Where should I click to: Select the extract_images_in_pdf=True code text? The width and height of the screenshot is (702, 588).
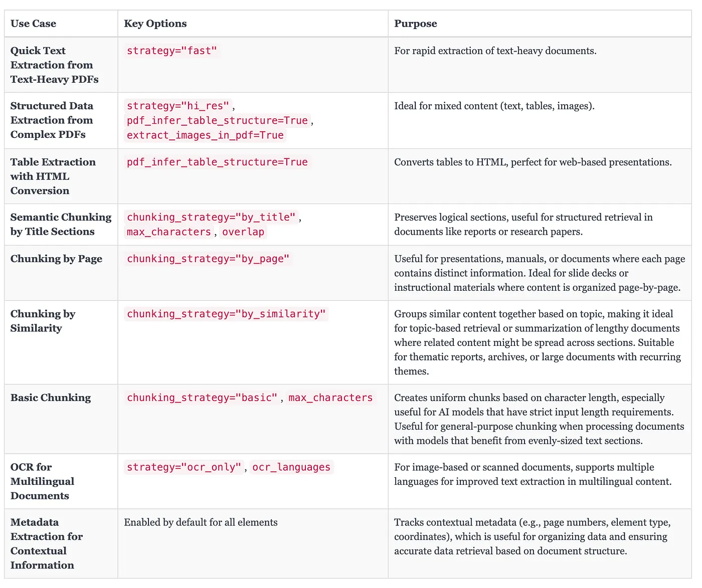pos(205,135)
